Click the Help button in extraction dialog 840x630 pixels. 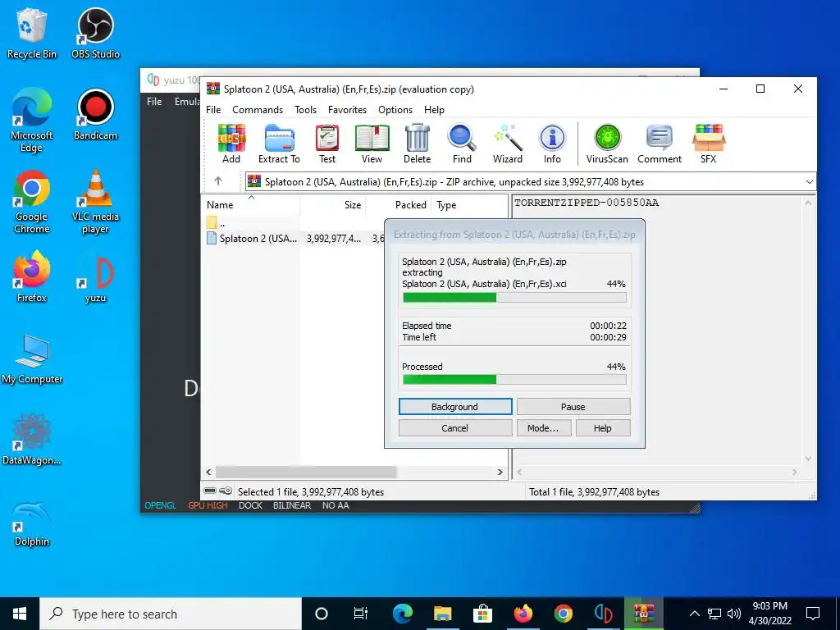[603, 428]
